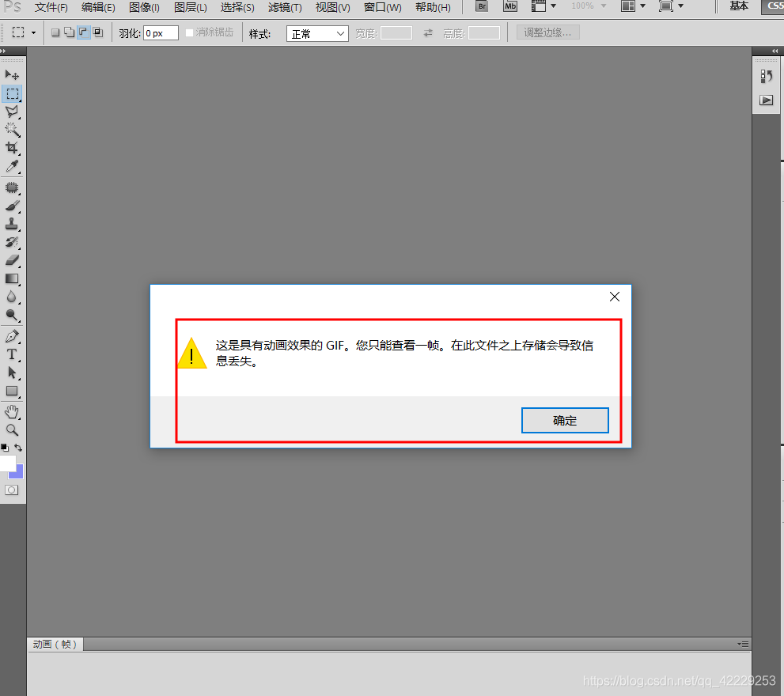
Task: Expand the toolbox panel arrows
Action: tap(4, 51)
